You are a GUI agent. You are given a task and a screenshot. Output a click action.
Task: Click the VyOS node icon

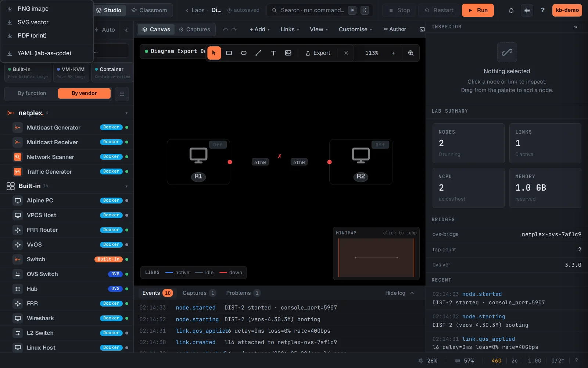[18, 245]
